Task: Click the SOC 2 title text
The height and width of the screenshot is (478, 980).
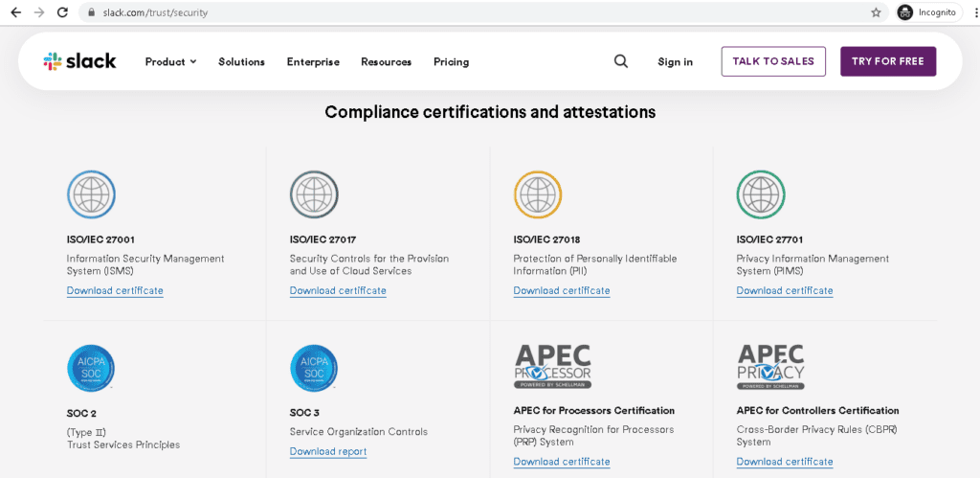Action: 81,414
